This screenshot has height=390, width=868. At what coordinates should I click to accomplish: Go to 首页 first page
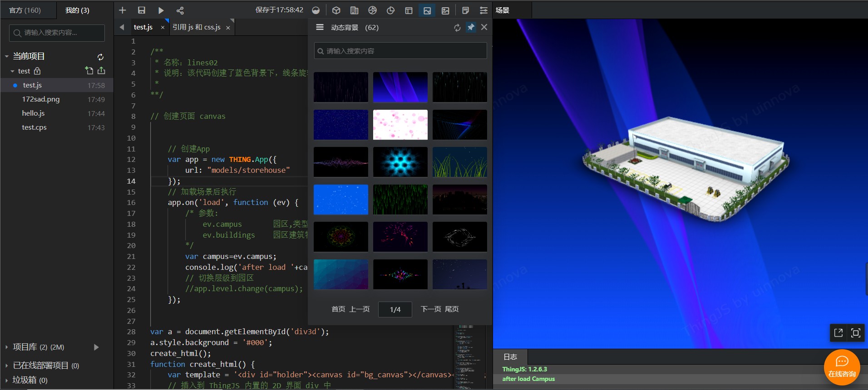[x=338, y=309]
